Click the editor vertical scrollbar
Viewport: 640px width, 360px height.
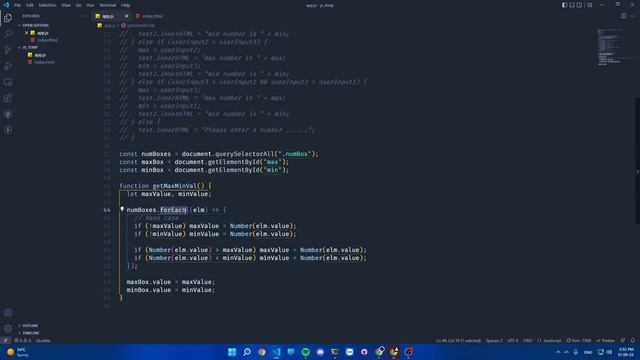point(638,161)
